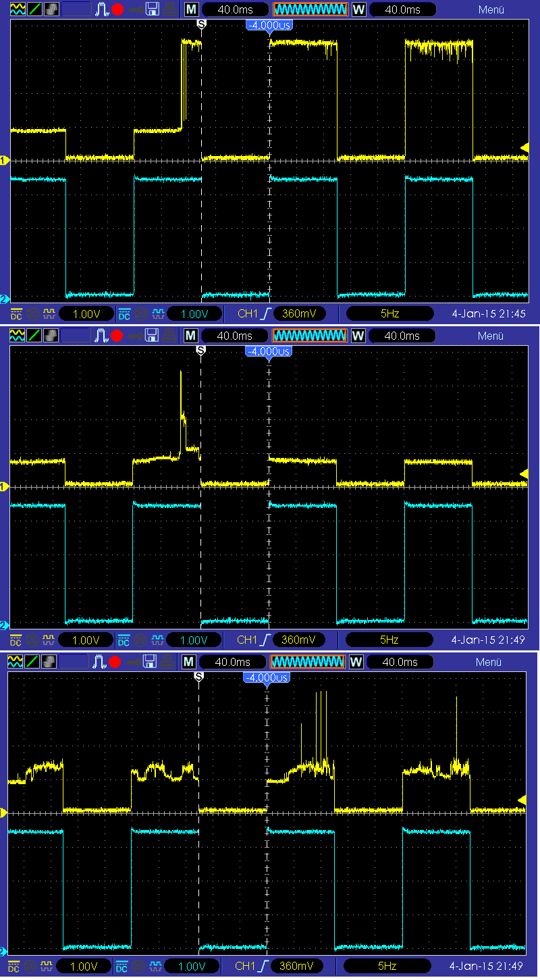Click the yellow CH1 1.00V scale in middle capture
The height and width of the screenshot is (980, 540).
(x=86, y=640)
